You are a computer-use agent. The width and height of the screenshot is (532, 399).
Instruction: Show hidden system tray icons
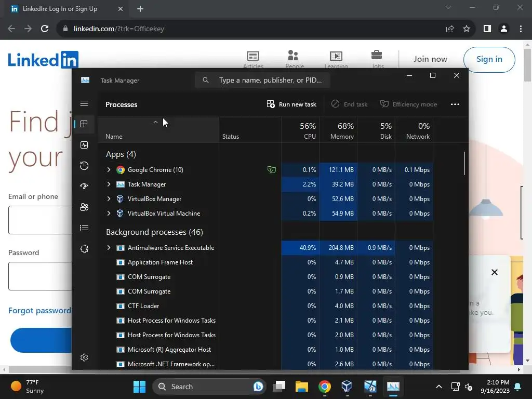438,387
